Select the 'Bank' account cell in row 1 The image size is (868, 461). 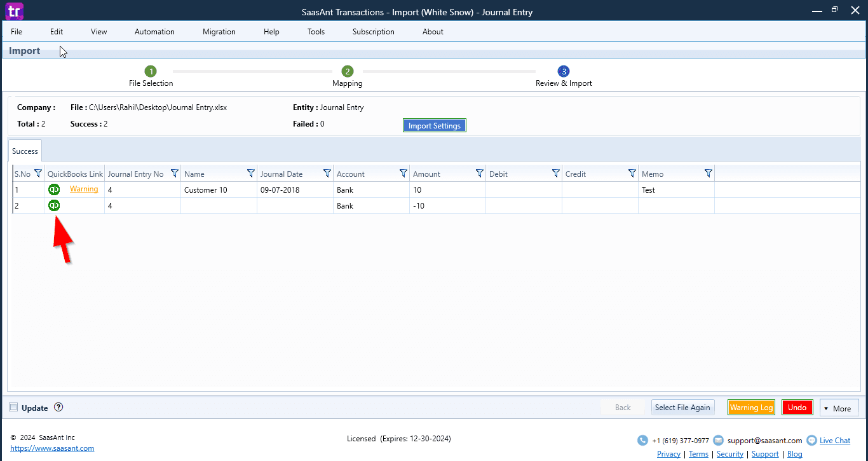point(371,189)
